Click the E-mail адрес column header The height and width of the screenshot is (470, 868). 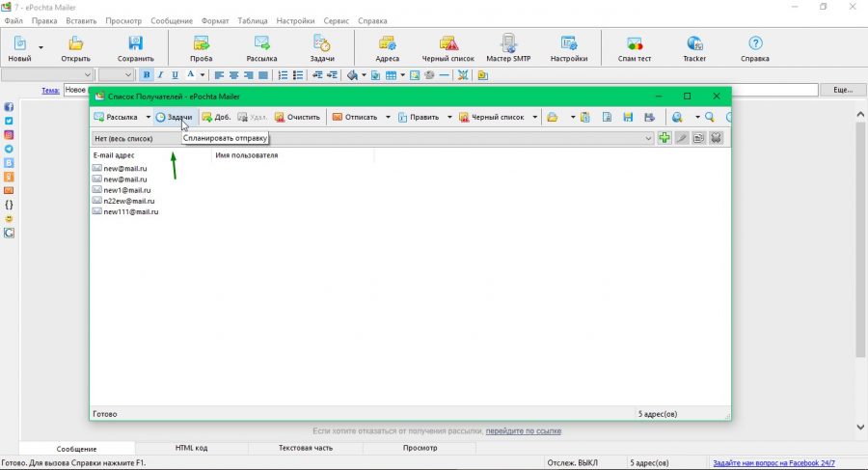click(150, 155)
